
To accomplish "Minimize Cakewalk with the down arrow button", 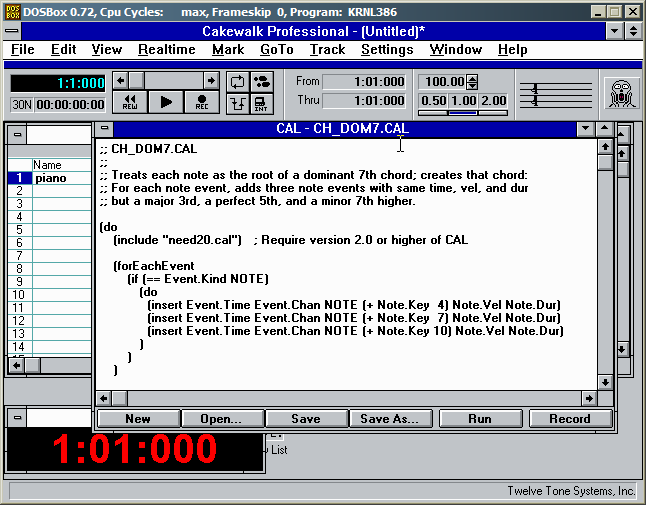I will (614, 31).
